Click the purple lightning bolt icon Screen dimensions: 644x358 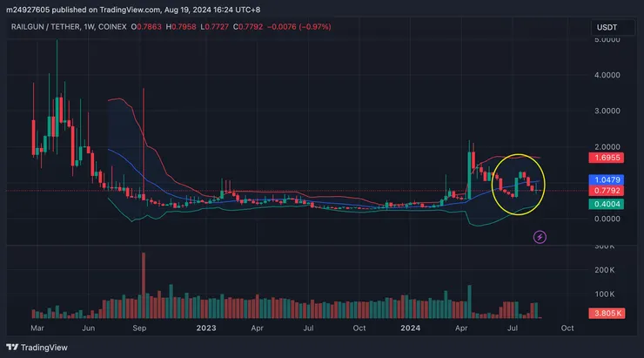tap(540, 237)
